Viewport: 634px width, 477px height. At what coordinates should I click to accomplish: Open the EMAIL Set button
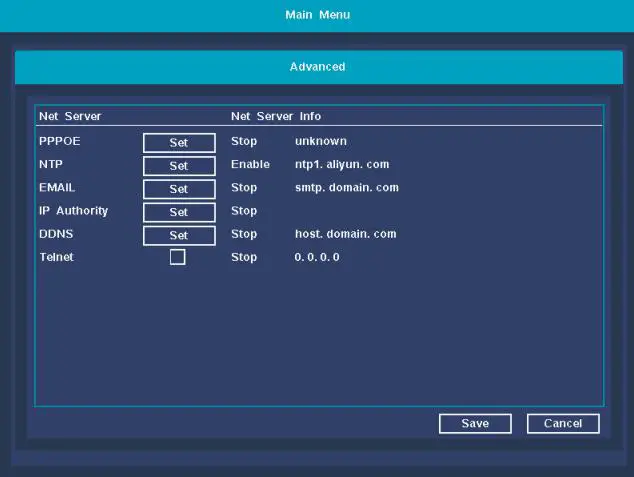point(179,189)
